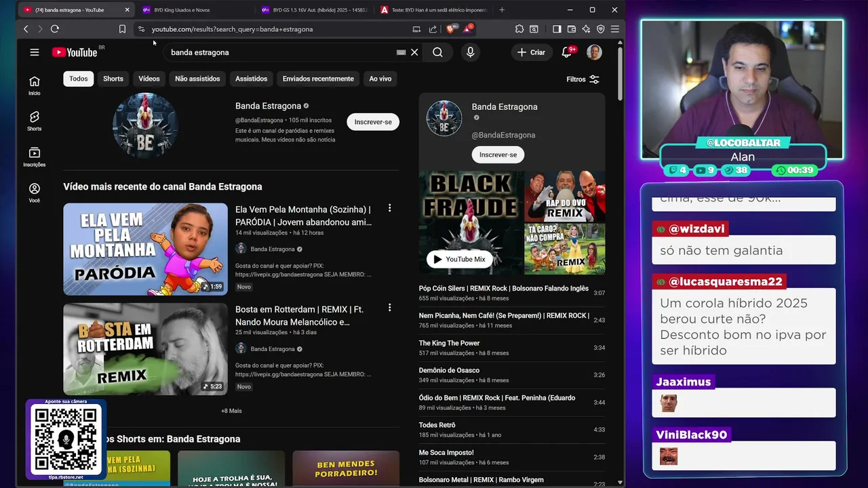The width and height of the screenshot is (868, 488).
Task: Open the account avatar menu
Action: 594,52
